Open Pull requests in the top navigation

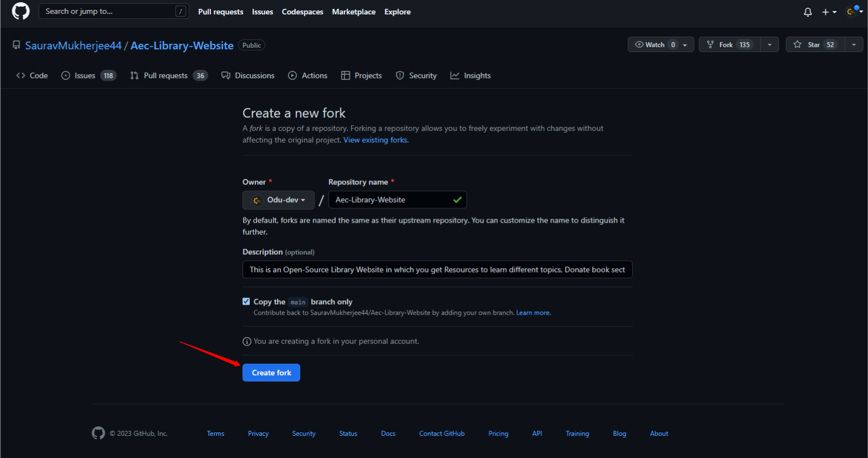coord(220,12)
